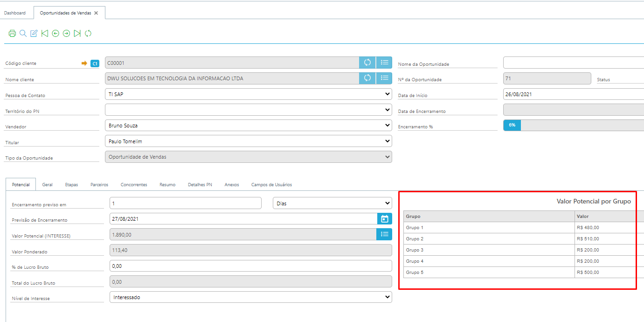Click the Valor Ponderado field
This screenshot has width=644, height=322.
click(x=251, y=250)
